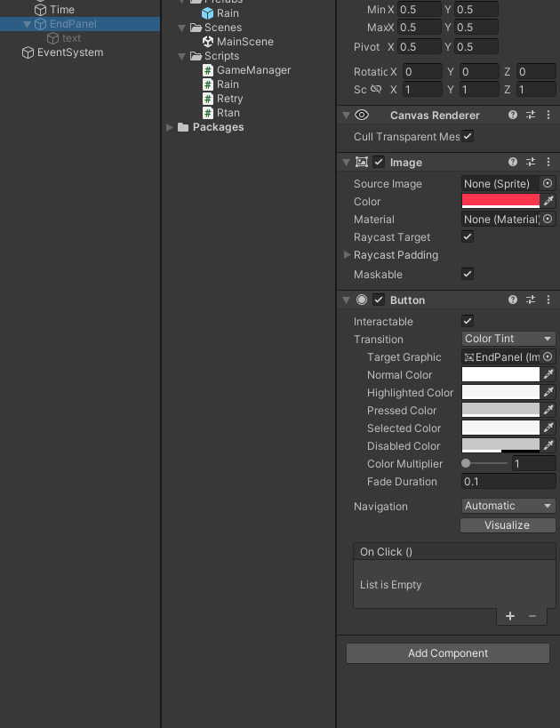The image size is (560, 728).
Task: Toggle the scale constrain proportions link icon
Action: coord(376,89)
